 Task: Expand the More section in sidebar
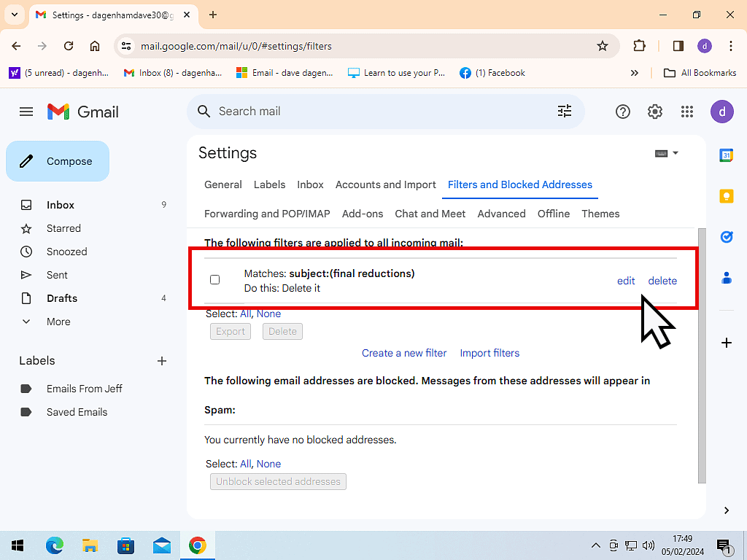coord(58,322)
